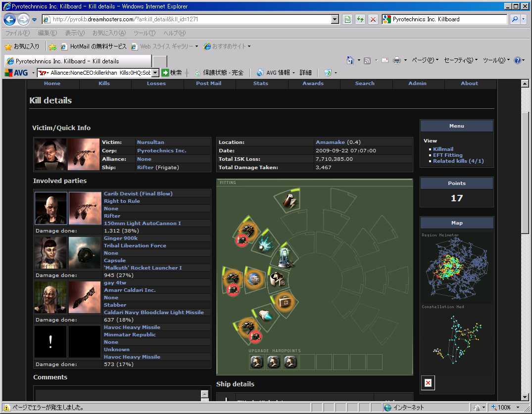Open ページ(P) dropdown menu
The image size is (532, 414).
tap(425, 60)
